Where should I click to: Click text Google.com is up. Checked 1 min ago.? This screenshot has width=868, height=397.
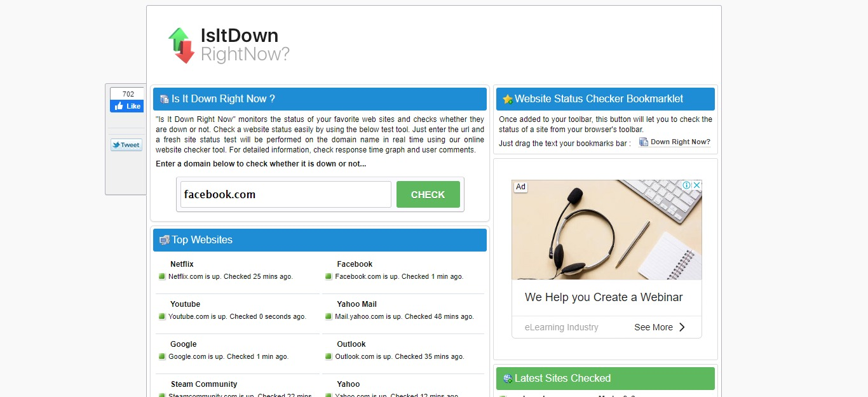228,356
